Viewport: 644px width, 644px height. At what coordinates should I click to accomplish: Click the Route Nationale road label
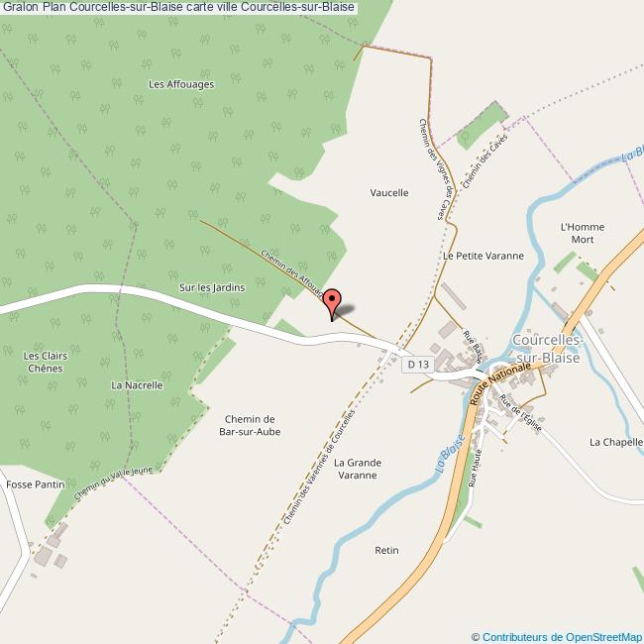click(x=499, y=383)
